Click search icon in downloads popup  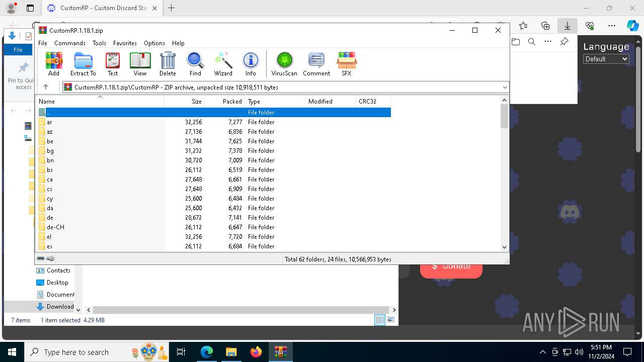click(532, 42)
